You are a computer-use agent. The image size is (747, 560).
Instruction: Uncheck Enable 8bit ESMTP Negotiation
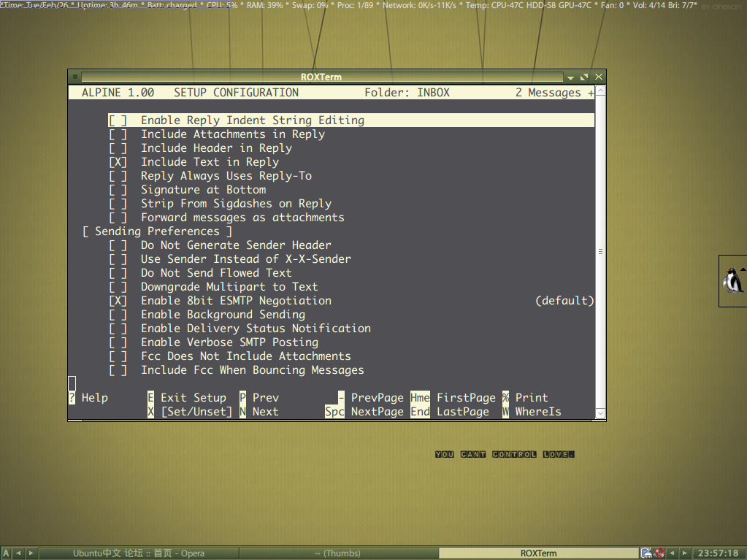coord(118,301)
